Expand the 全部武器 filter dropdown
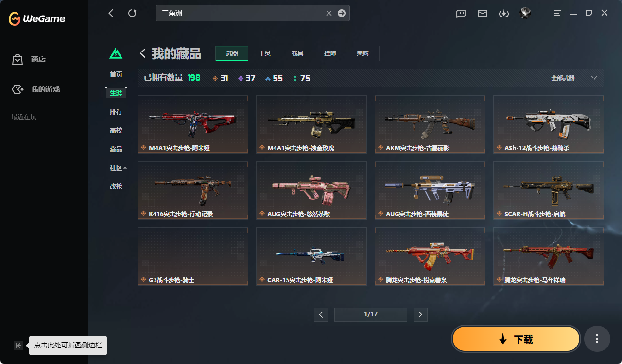The width and height of the screenshot is (622, 364). (x=574, y=78)
